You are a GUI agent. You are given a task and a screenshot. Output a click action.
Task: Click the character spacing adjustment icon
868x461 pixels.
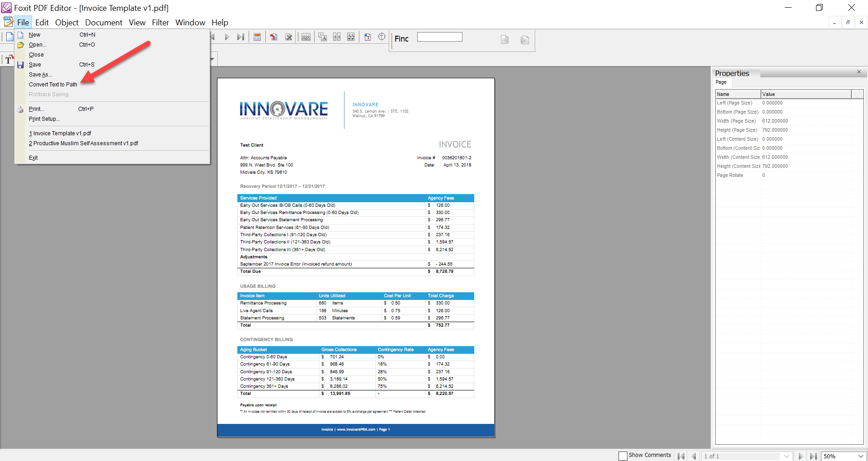point(351,37)
